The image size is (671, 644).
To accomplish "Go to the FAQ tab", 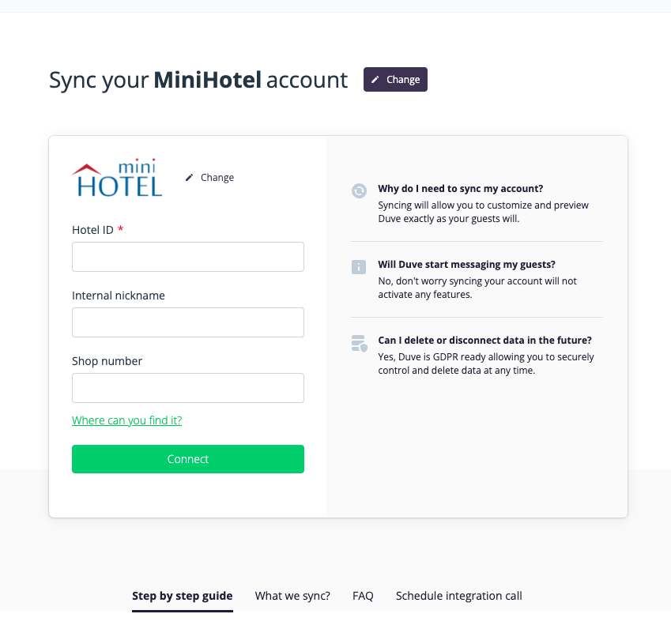I will 363,596.
